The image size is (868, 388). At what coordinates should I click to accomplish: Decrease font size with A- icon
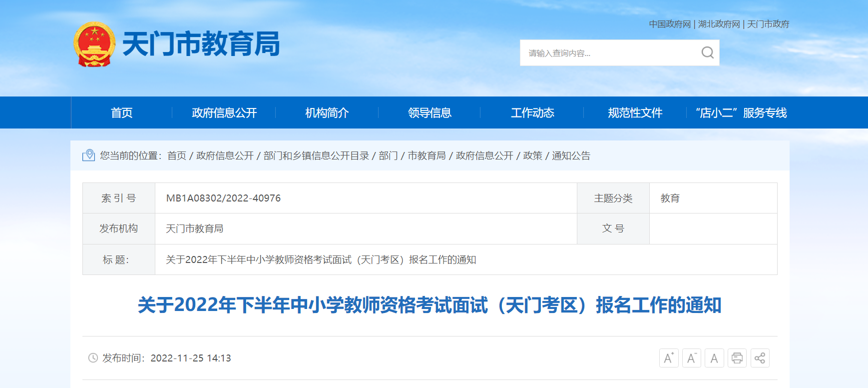pos(692,358)
